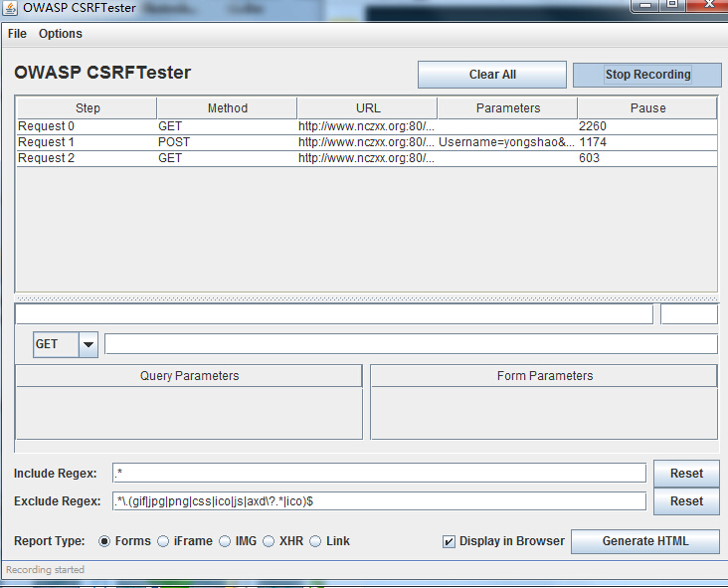
Task: Click the Username=yongshao& parameters cell
Action: 507,142
